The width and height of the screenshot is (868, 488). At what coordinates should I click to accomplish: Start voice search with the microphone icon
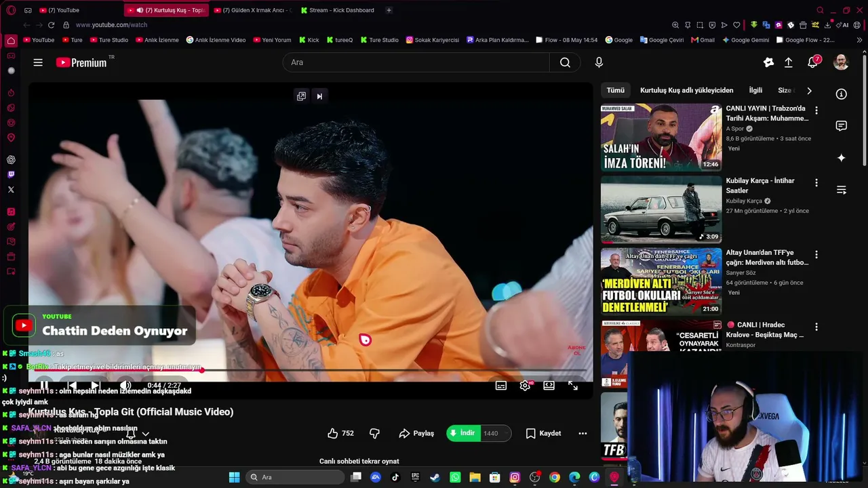(x=599, y=62)
